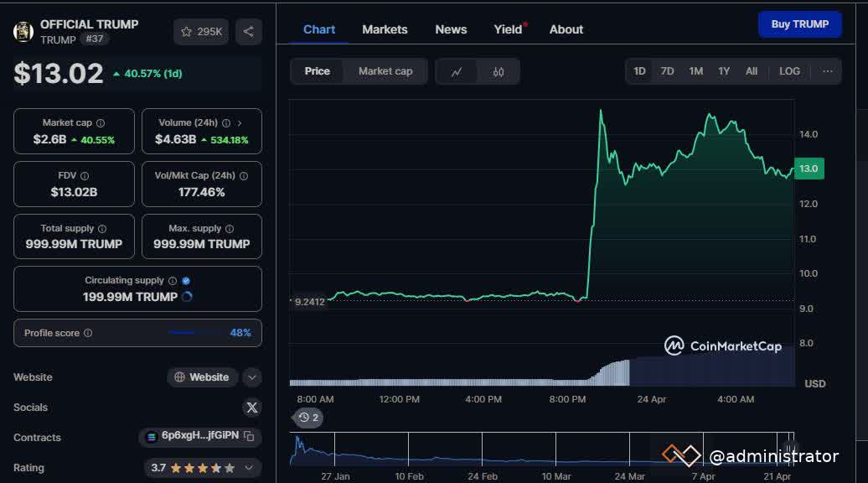
Task: Open the News tab
Action: [451, 29]
